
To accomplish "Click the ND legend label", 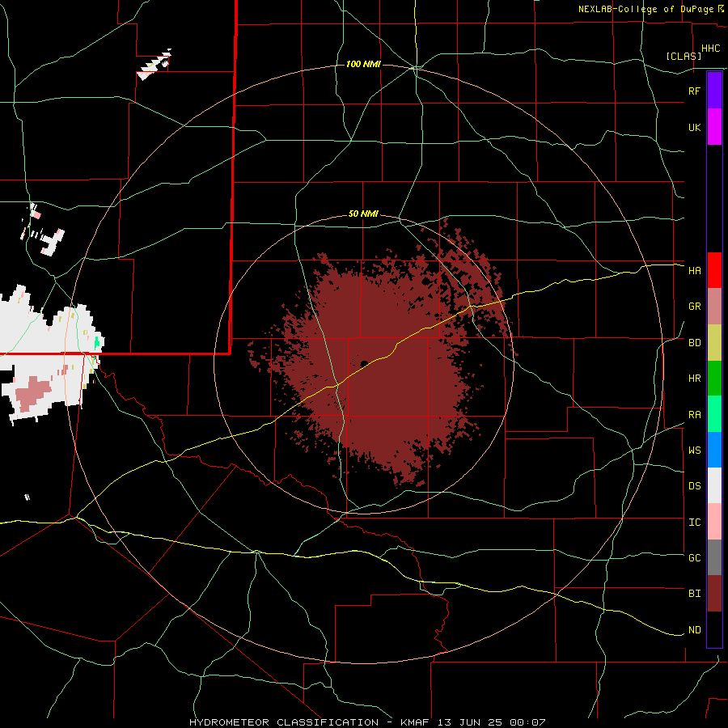I will [x=694, y=630].
